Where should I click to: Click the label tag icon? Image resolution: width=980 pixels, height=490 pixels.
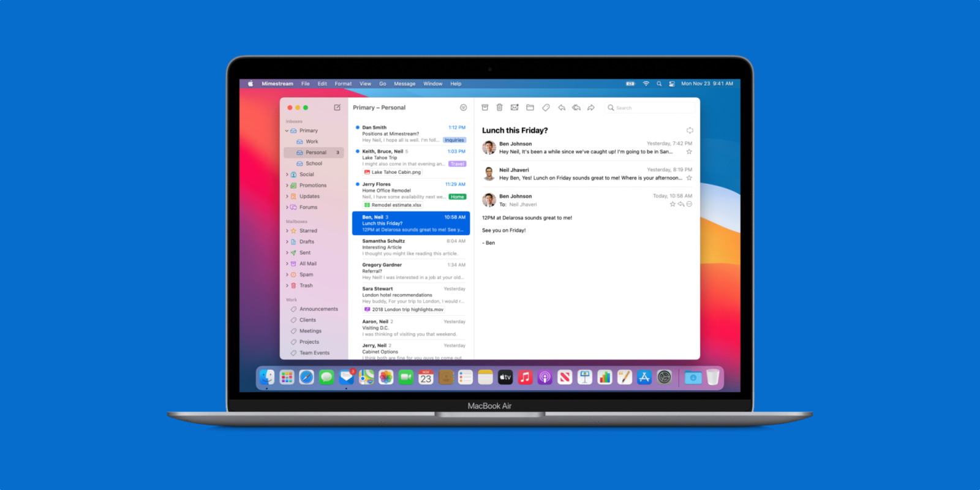click(x=546, y=107)
